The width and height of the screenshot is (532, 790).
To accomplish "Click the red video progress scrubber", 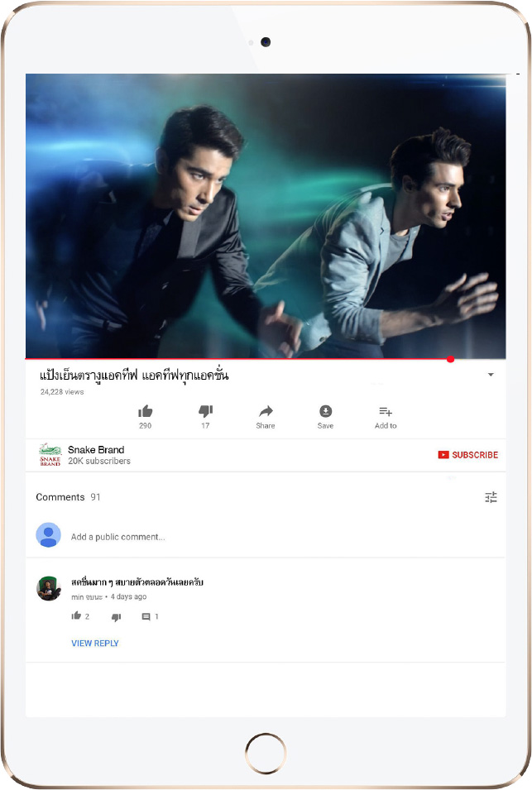I will (450, 359).
